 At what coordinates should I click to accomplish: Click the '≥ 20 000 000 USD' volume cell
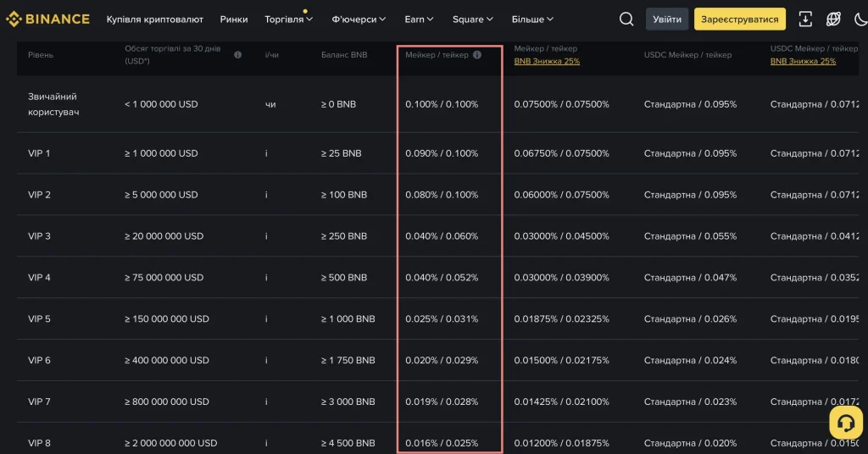point(164,236)
